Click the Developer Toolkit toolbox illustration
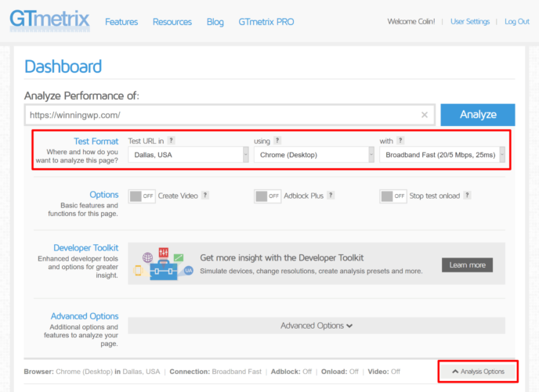This screenshot has height=392, width=539. 163,264
